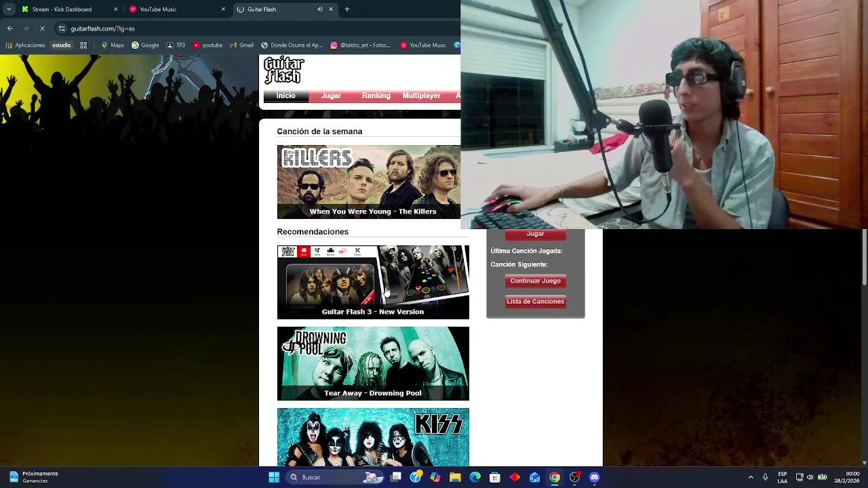
Task: Open the microphone tray icon
Action: tap(766, 477)
